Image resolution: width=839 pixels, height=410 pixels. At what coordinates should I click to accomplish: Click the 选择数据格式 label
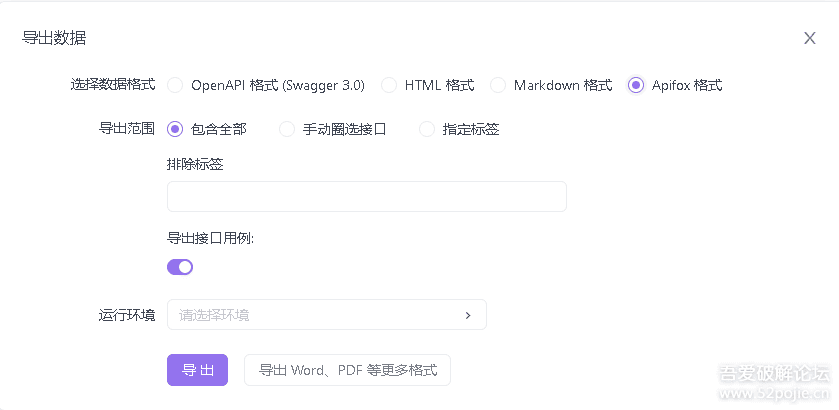click(x=113, y=85)
